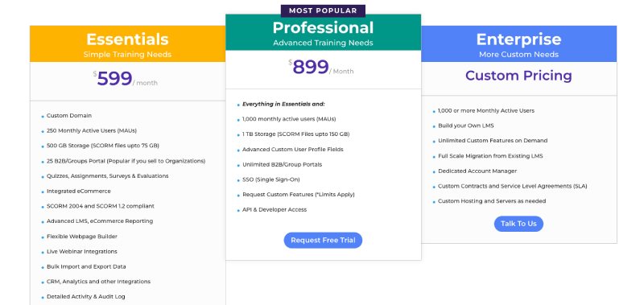The height and width of the screenshot is (305, 644).
Task: Click the $899 per month price
Action: pyautogui.click(x=320, y=67)
